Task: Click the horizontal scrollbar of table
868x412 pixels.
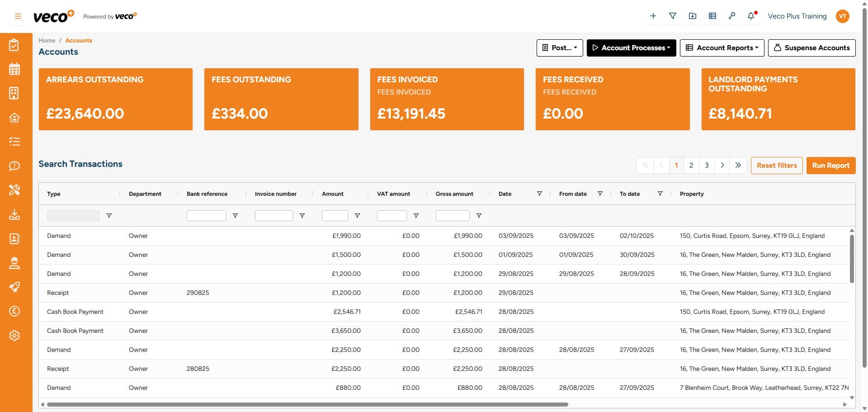Action: click(x=307, y=404)
